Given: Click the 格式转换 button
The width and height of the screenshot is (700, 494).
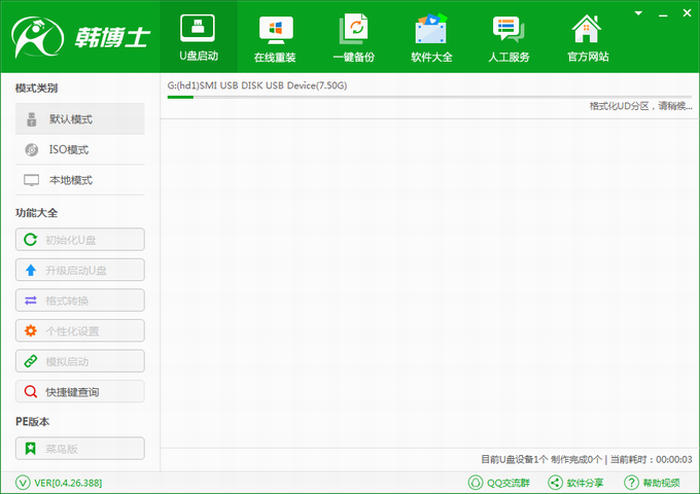Looking at the screenshot, I should [x=80, y=301].
